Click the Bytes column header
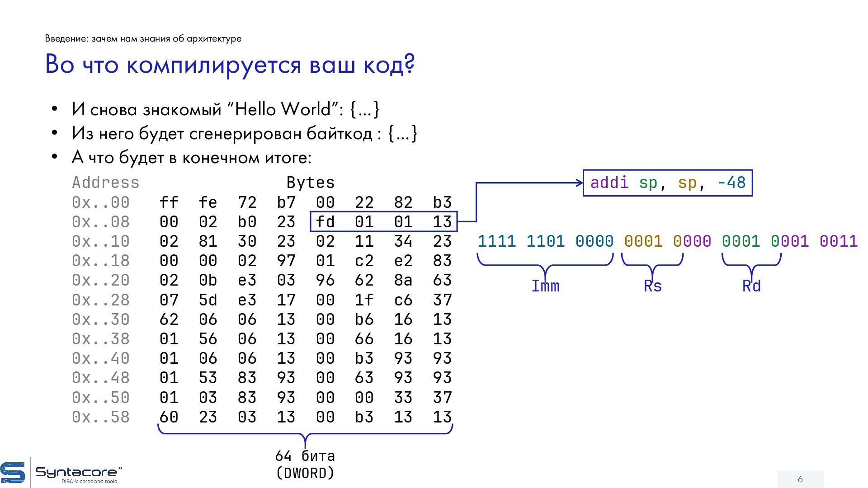Viewport: 868px width, 488px height. 311,183
